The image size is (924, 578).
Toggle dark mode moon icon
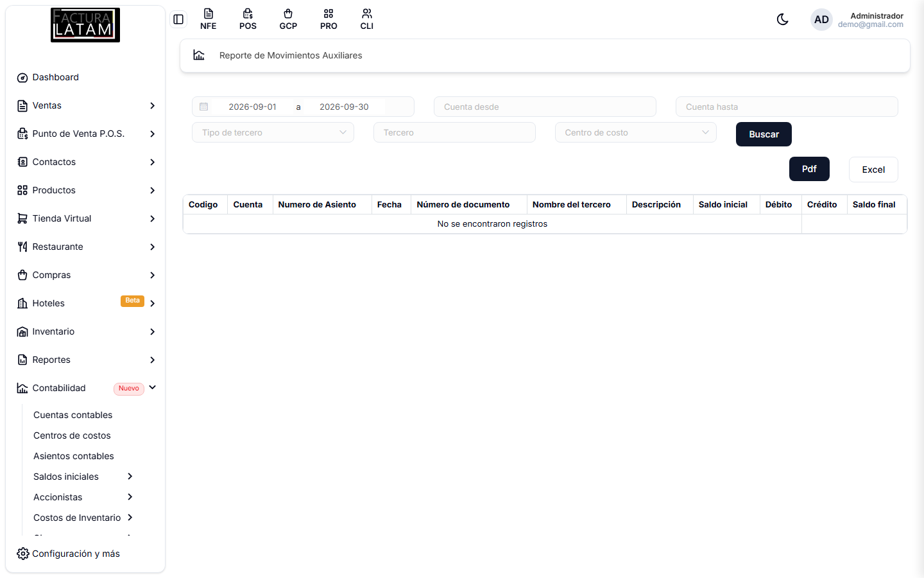tap(782, 19)
